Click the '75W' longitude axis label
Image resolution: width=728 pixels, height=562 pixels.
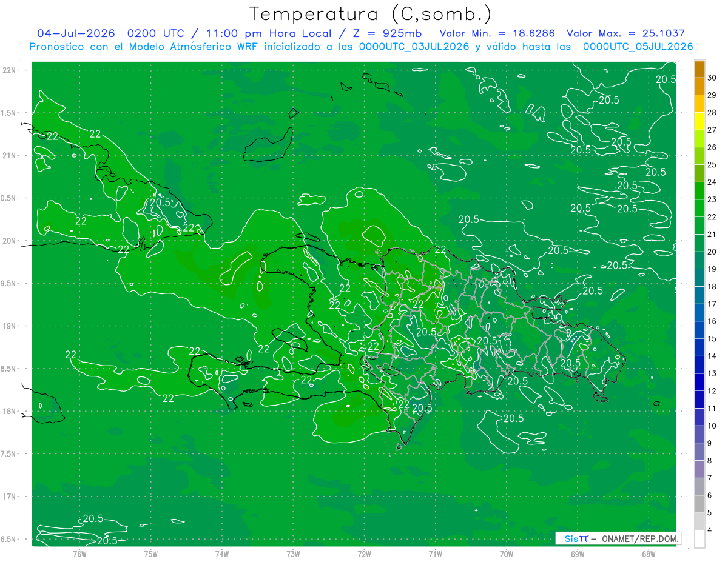(x=150, y=554)
